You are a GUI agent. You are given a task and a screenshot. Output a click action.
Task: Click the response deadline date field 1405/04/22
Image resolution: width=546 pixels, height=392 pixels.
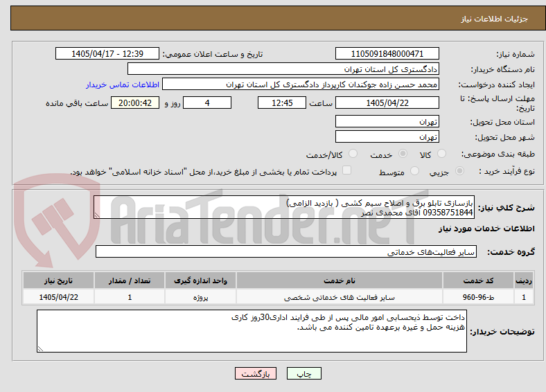coord(387,103)
